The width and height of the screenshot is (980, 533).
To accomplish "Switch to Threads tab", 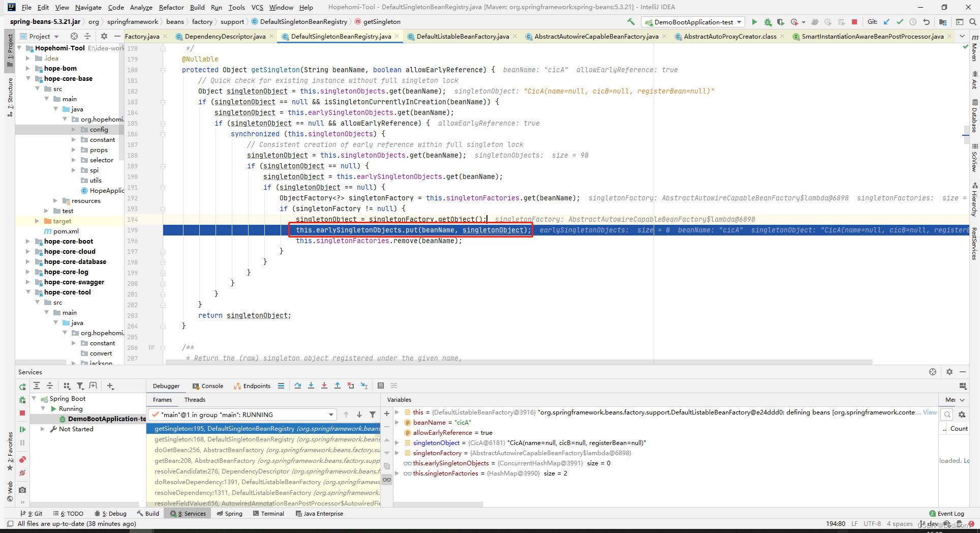I will click(x=195, y=400).
